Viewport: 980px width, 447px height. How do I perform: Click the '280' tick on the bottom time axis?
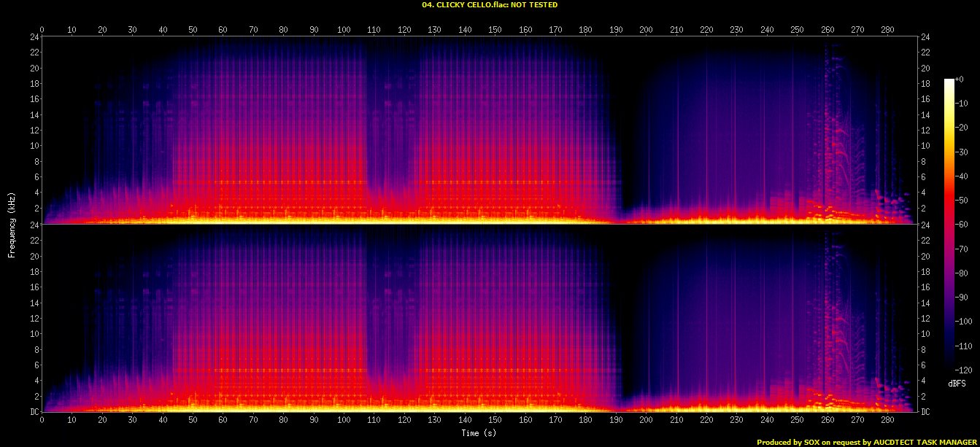point(887,421)
